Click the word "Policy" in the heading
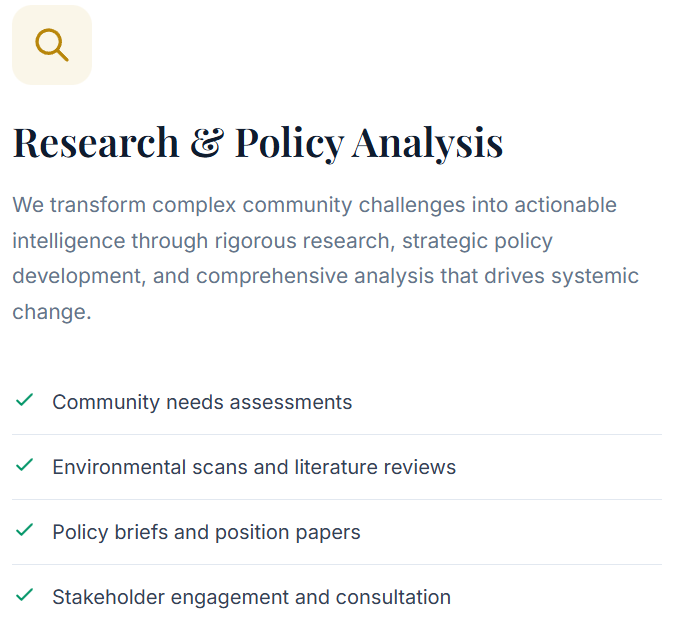 288,143
